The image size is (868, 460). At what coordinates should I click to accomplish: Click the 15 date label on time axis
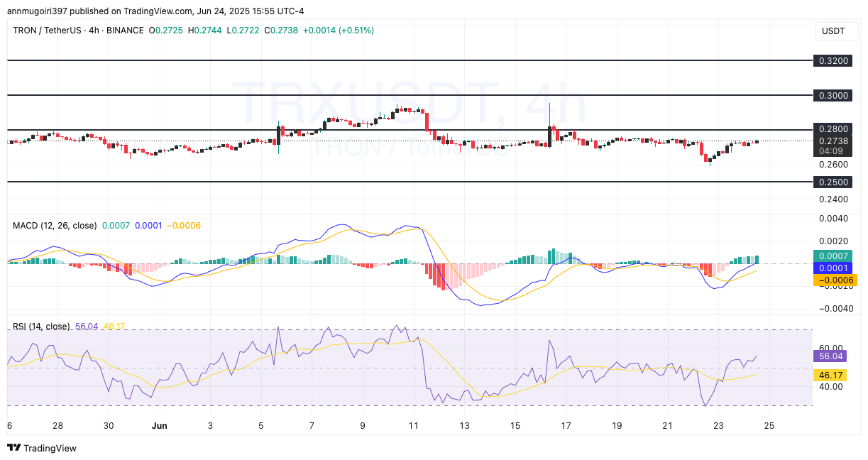515,425
